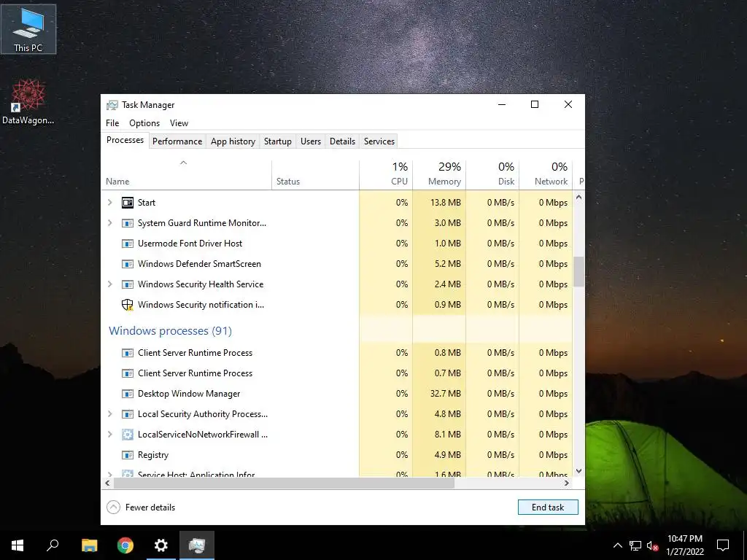This screenshot has height=560, width=747.
Task: Click the vertical scrollbar up arrow
Action: click(x=578, y=197)
